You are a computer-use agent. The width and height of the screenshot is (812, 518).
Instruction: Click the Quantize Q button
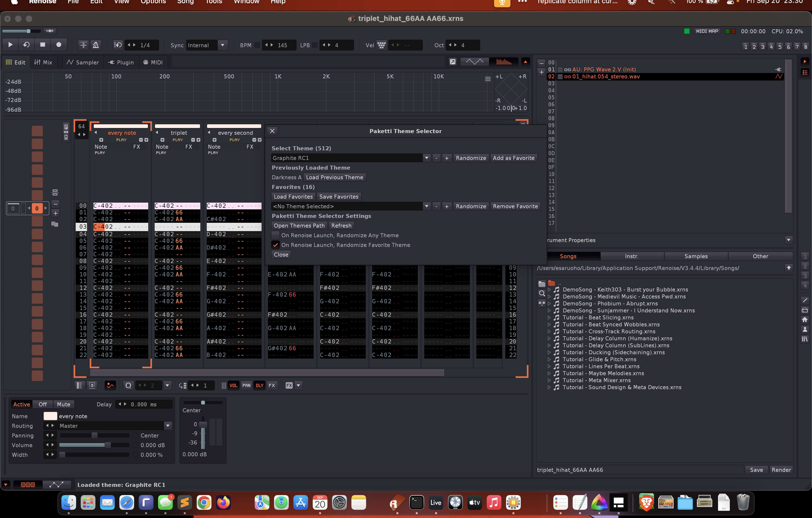click(x=128, y=386)
